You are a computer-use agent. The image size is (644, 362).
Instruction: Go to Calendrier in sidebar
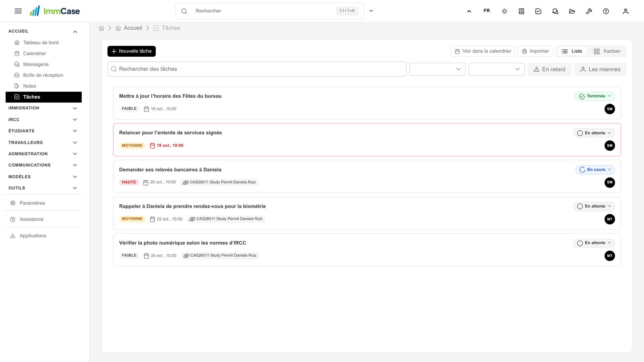pos(43,53)
